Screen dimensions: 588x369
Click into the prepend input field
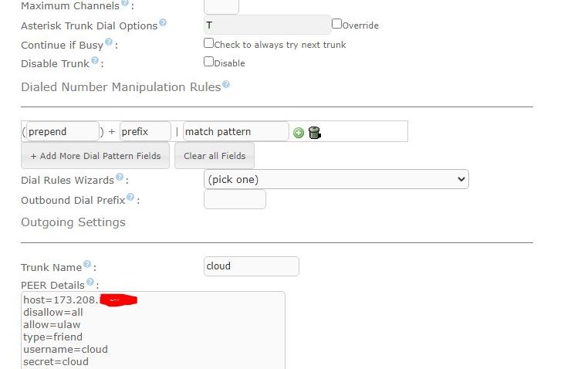click(x=63, y=131)
